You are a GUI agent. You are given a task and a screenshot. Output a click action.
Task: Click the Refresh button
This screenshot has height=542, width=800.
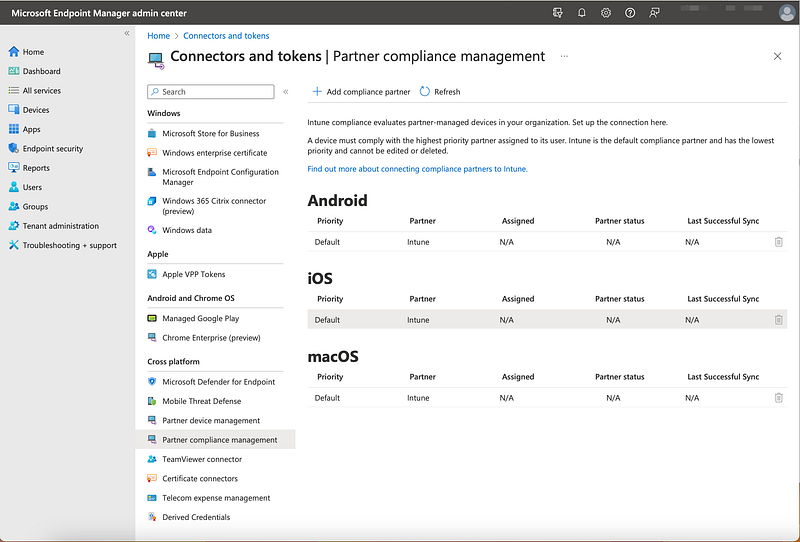tap(440, 92)
